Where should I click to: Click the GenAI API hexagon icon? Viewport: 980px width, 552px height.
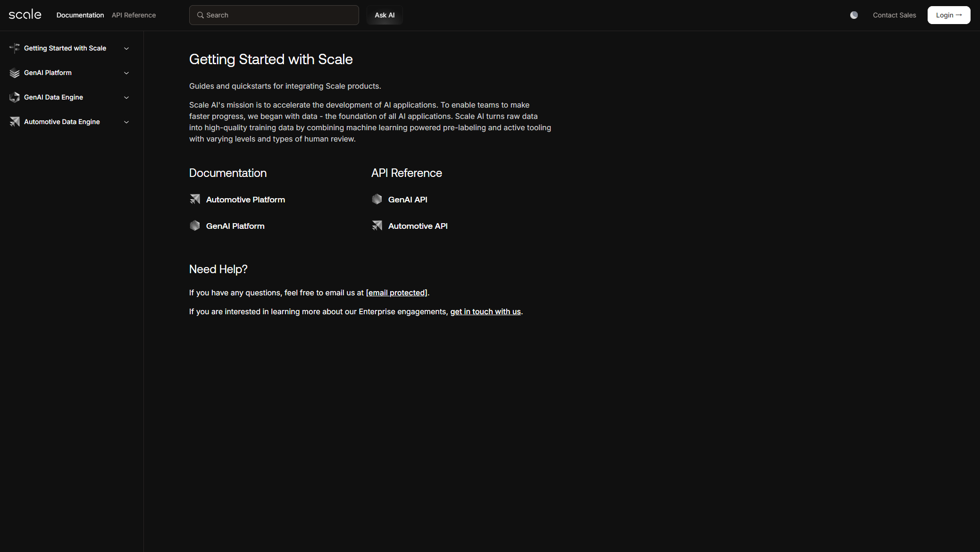tap(377, 199)
